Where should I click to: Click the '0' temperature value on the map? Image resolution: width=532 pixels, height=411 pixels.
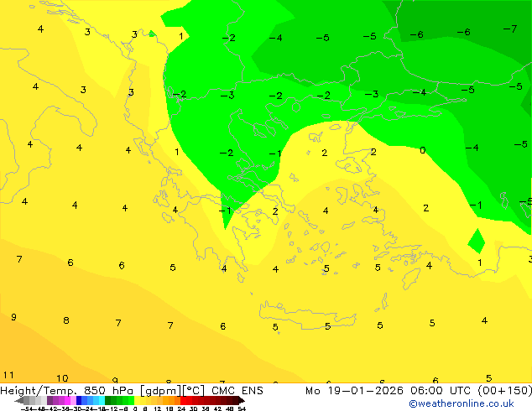[x=422, y=150]
